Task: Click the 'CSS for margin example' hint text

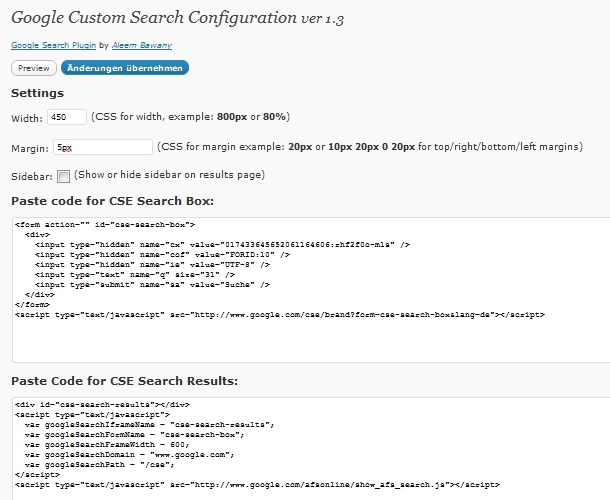Action: [370, 147]
